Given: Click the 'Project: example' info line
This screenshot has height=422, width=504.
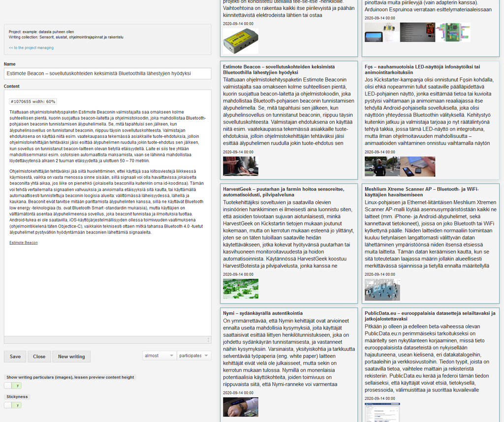Looking at the screenshot, I should 41,32.
